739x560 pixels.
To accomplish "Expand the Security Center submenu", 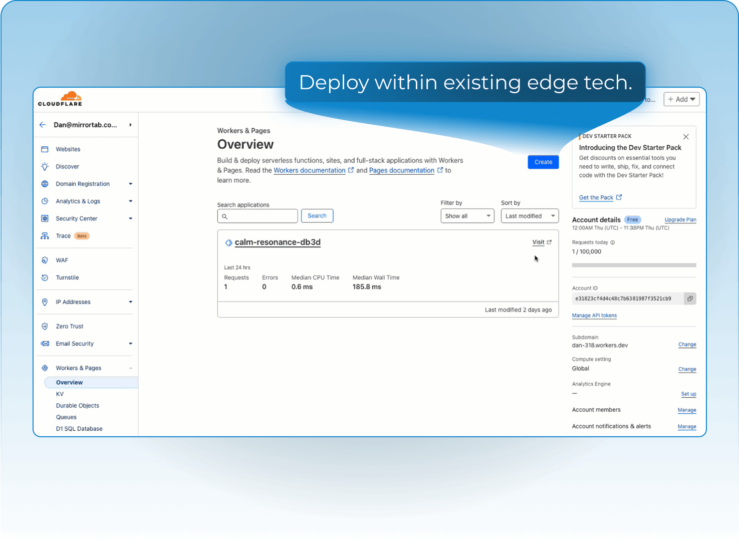I will pos(130,218).
